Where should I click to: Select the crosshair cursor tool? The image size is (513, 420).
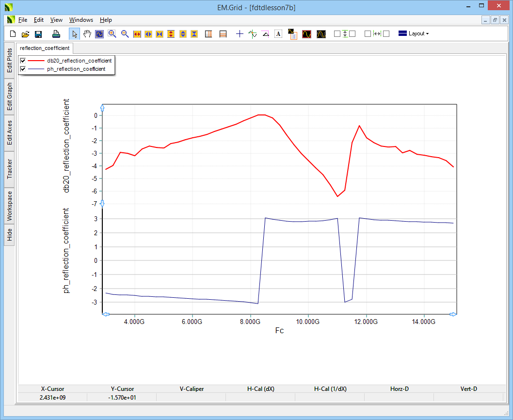[240, 34]
